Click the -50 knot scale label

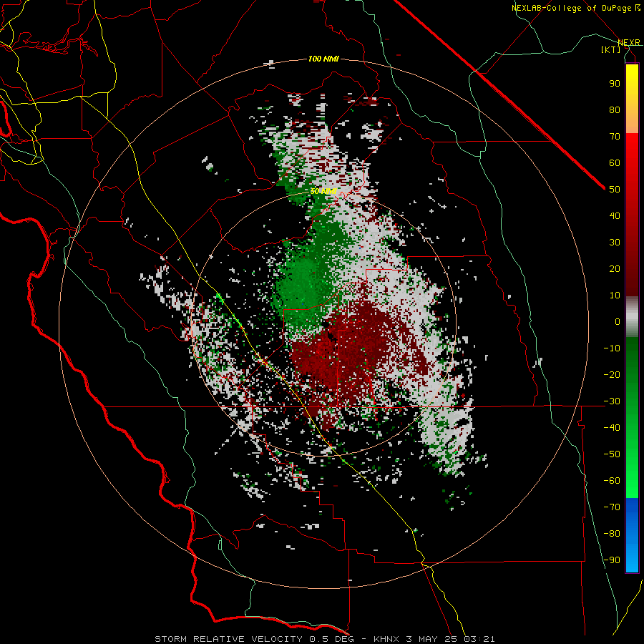click(x=612, y=454)
